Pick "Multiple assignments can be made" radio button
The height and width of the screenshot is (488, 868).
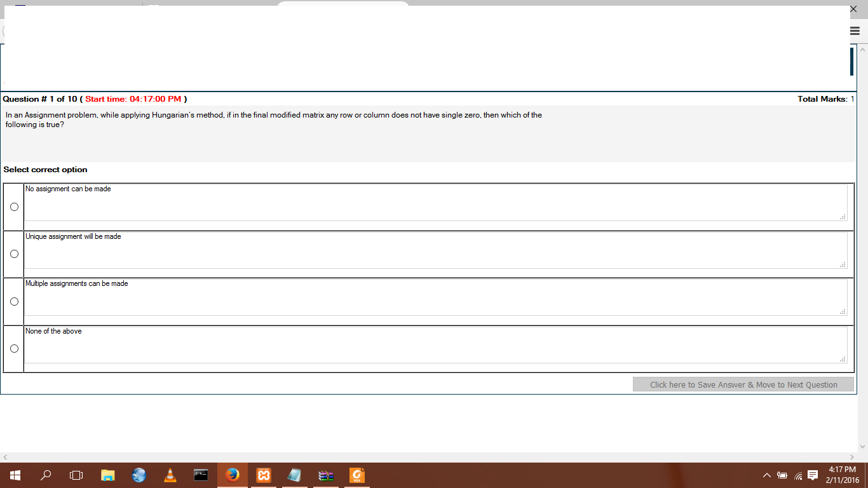(x=14, y=302)
